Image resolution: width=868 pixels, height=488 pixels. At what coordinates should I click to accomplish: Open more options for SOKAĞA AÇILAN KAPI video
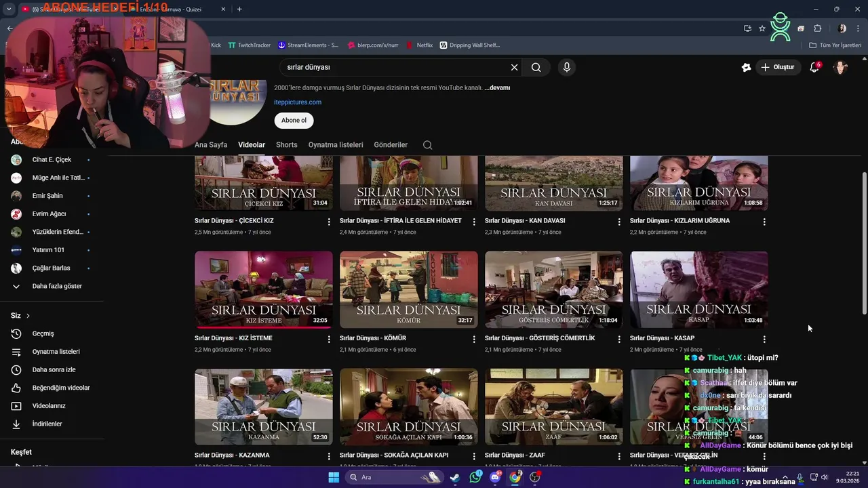coord(474,456)
